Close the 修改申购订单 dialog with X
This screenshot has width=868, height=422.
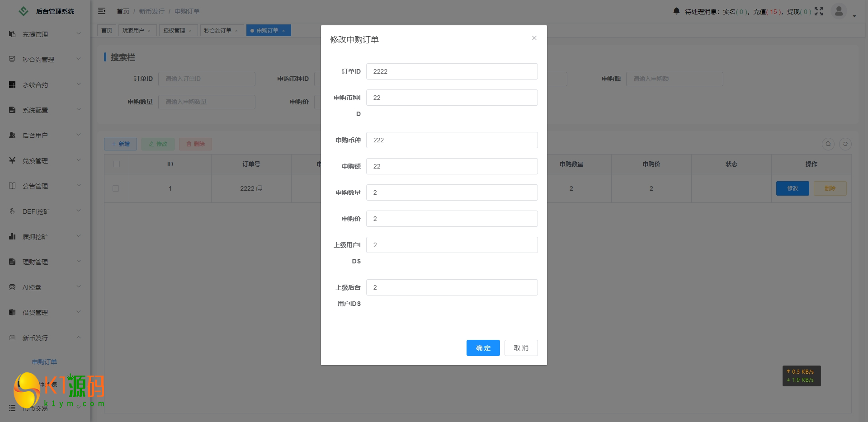[x=534, y=38]
